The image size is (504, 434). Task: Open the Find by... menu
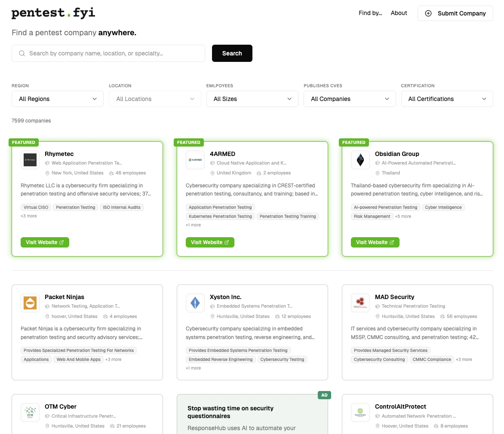(370, 13)
